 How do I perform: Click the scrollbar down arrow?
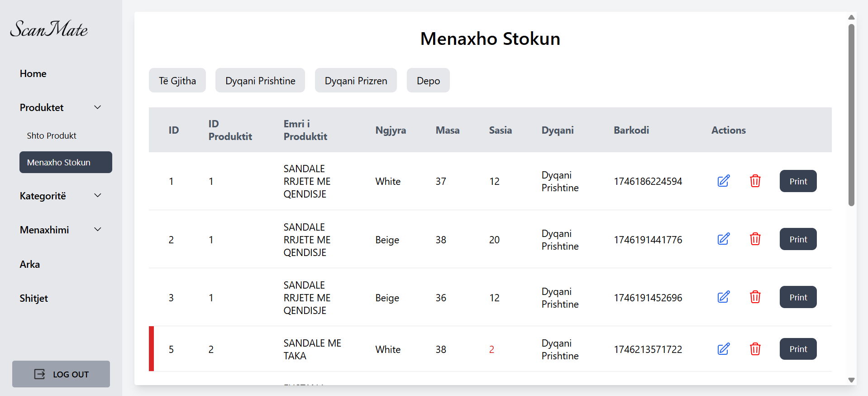(851, 380)
